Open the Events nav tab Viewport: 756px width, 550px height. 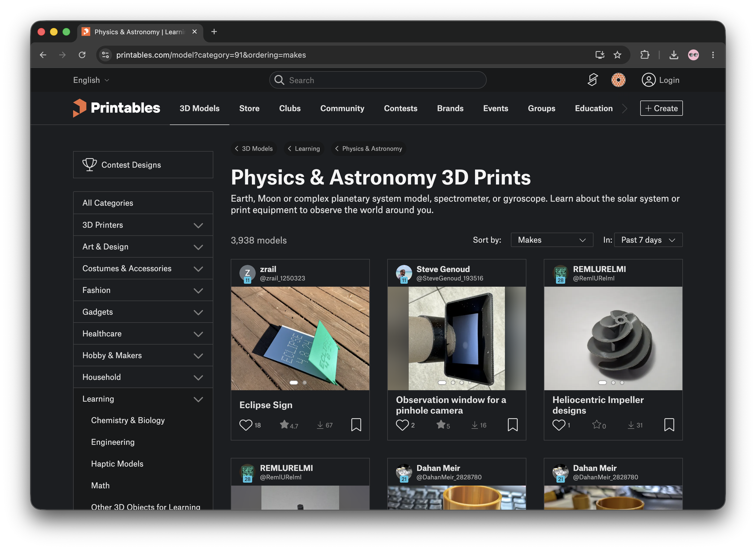pos(495,108)
